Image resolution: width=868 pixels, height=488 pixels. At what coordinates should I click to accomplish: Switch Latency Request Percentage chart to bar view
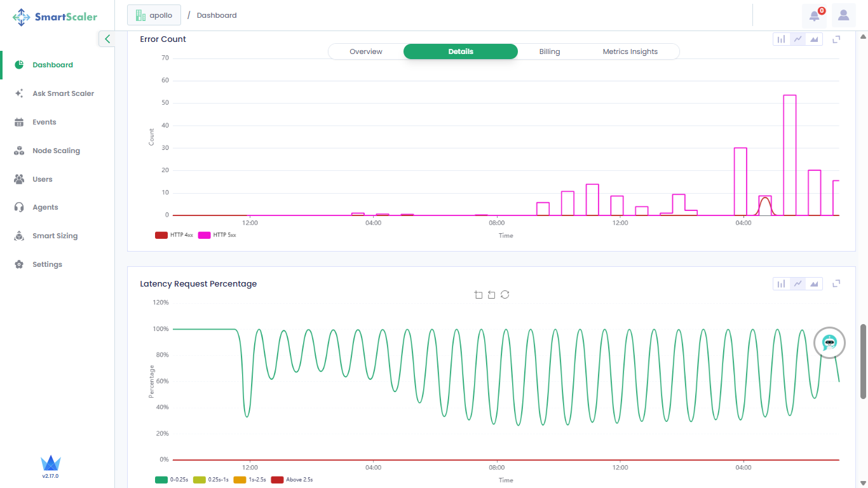point(781,284)
